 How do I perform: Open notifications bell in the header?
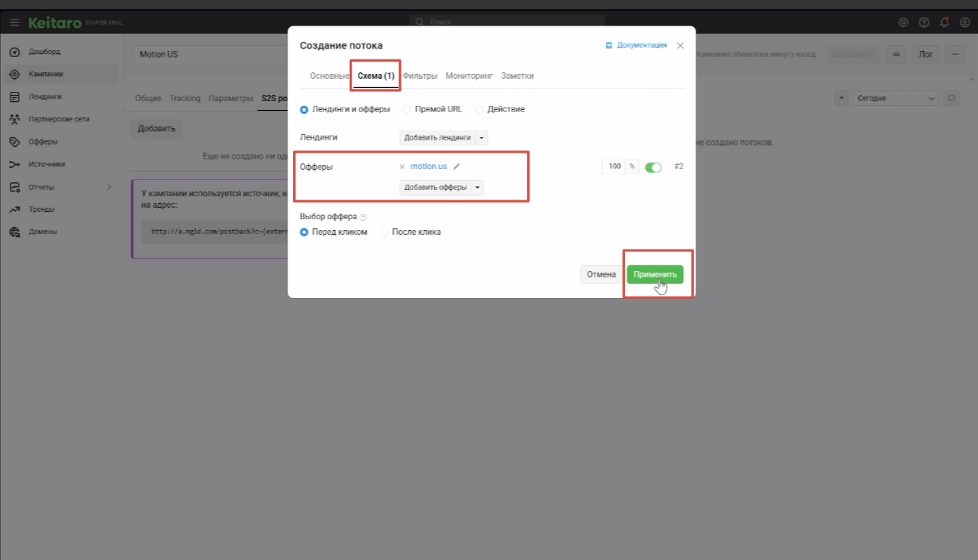944,22
